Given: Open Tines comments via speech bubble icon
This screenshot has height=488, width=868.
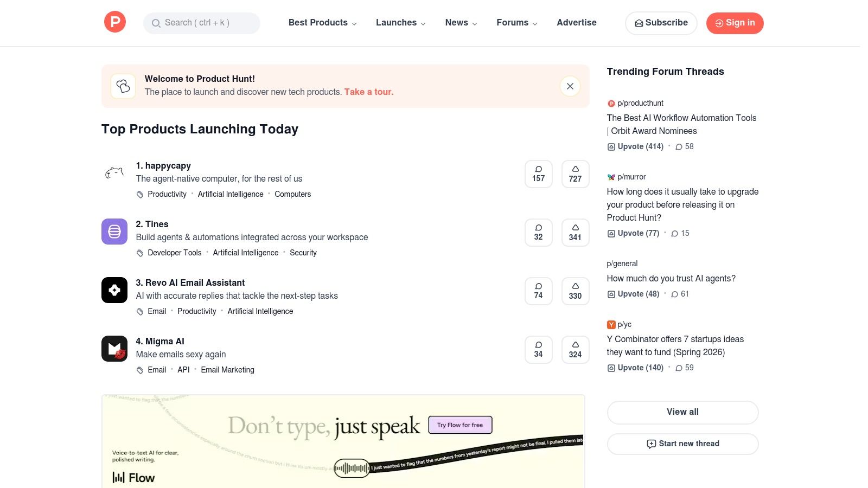Looking at the screenshot, I should coord(538,232).
